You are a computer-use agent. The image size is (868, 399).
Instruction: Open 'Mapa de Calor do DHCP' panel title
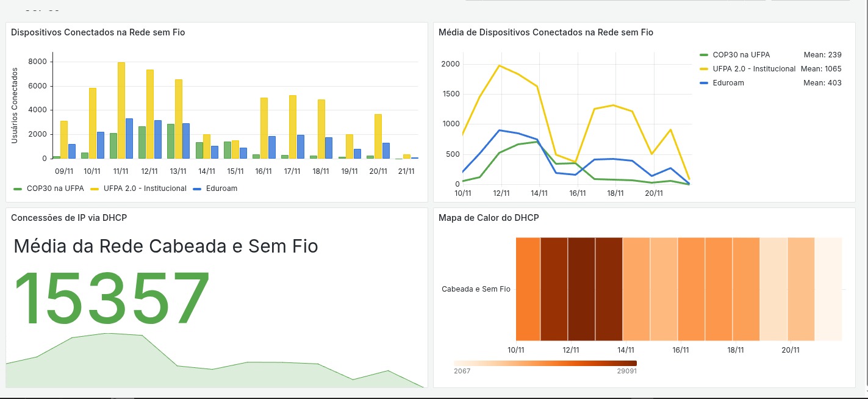(489, 218)
